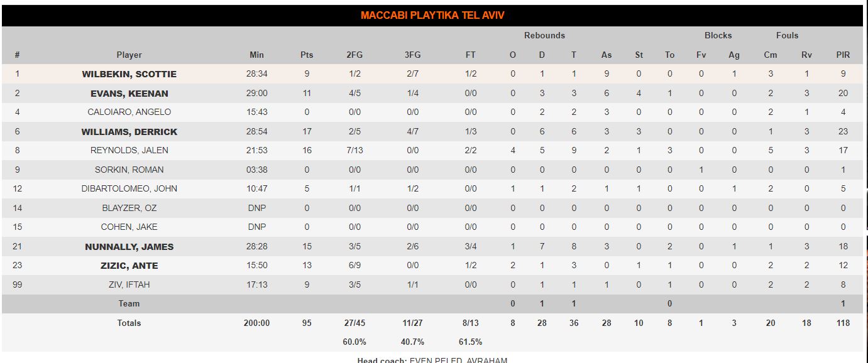This screenshot has width=868, height=363.
Task: Click the 3FG column header
Action: click(412, 55)
